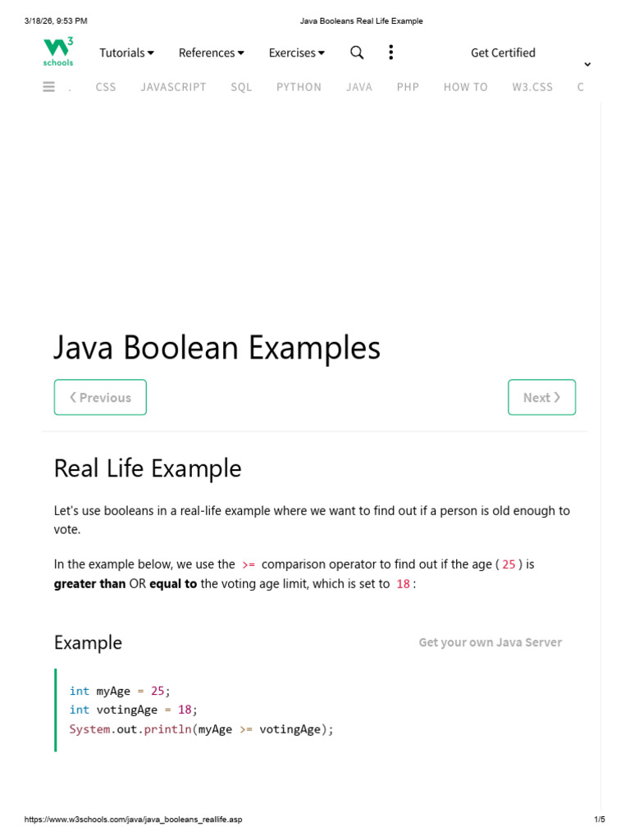Select the CSS topic tab

[x=106, y=87]
